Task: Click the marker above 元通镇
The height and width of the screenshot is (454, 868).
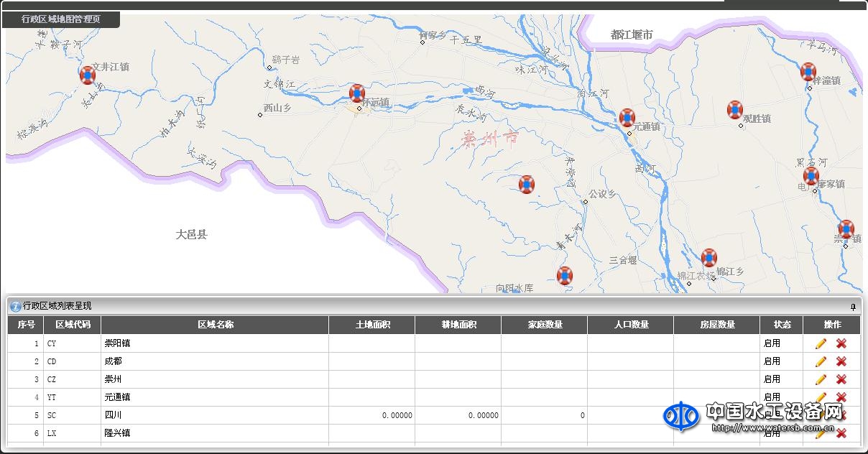Action: 627,117
